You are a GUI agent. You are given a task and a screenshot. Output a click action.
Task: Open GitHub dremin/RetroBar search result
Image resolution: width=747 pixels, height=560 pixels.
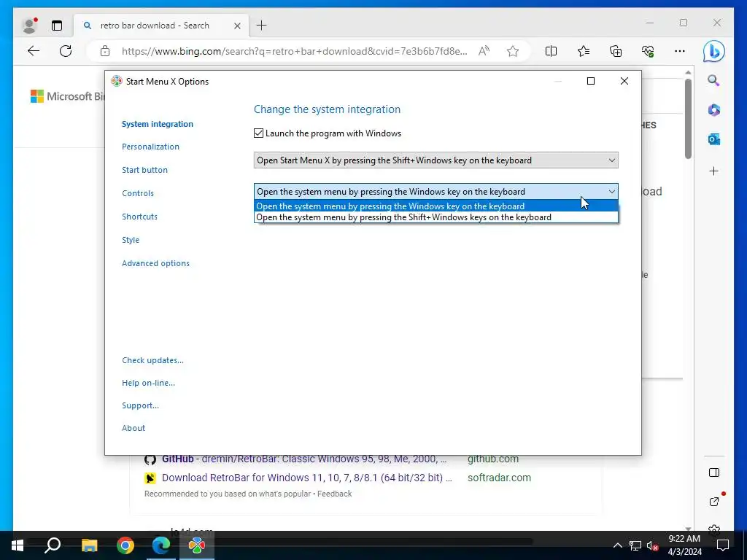[304, 459]
